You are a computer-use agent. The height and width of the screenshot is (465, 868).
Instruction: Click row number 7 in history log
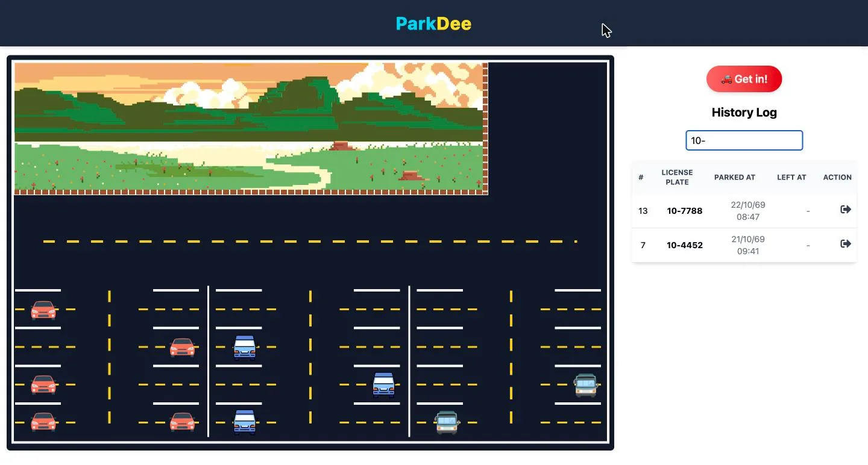(x=643, y=245)
